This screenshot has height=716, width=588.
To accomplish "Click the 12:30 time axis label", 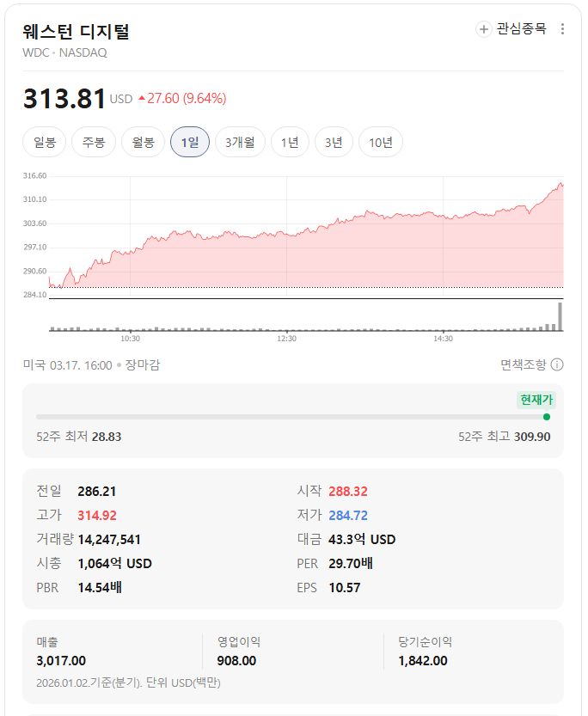I will [x=287, y=339].
